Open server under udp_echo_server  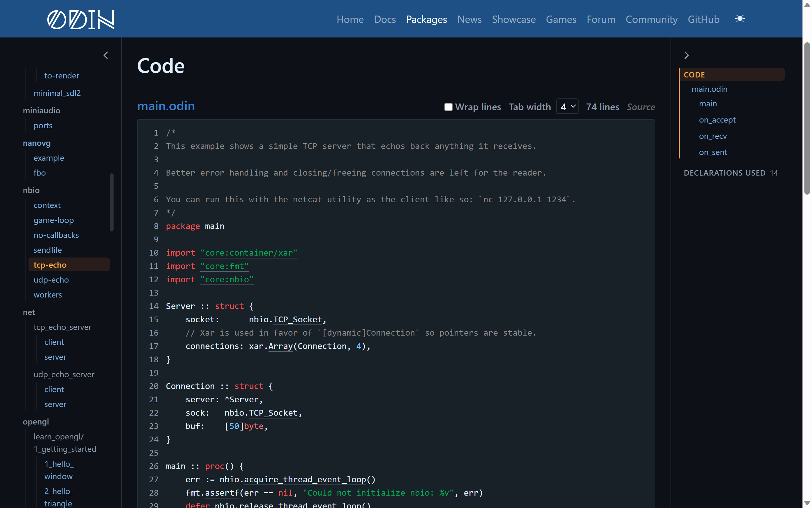point(56,404)
